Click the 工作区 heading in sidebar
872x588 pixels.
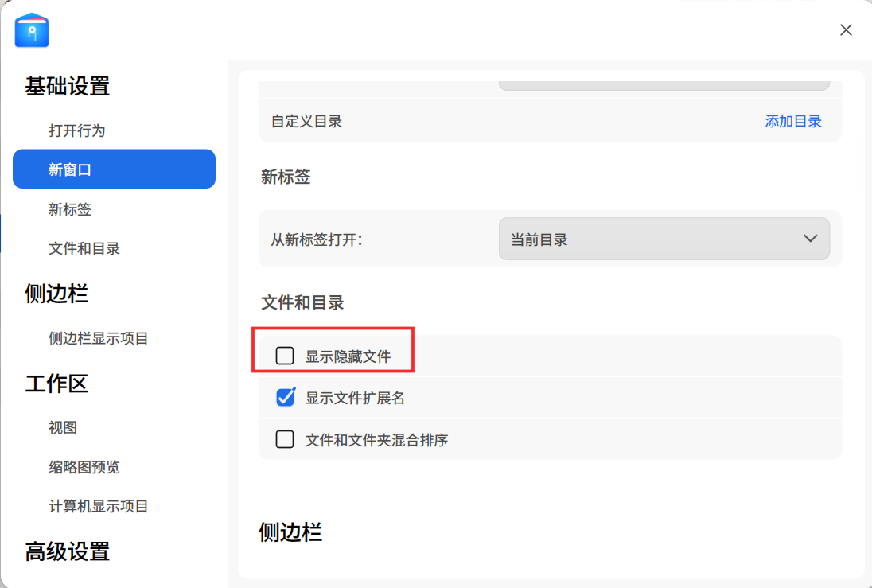(56, 384)
